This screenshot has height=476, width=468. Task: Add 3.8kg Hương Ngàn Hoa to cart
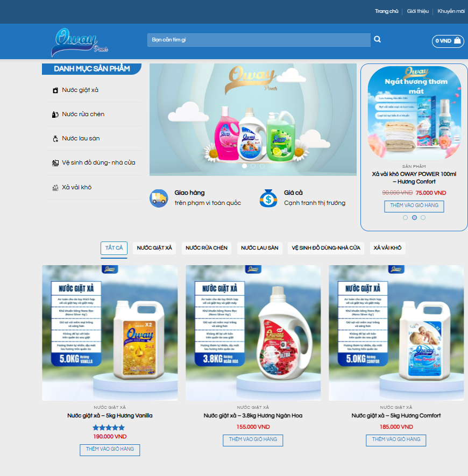(x=253, y=440)
